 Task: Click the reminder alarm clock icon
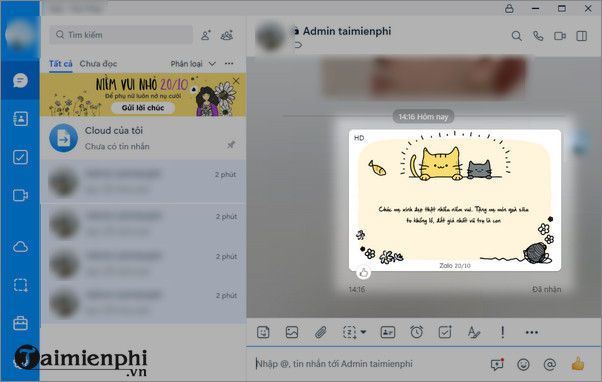click(x=416, y=332)
